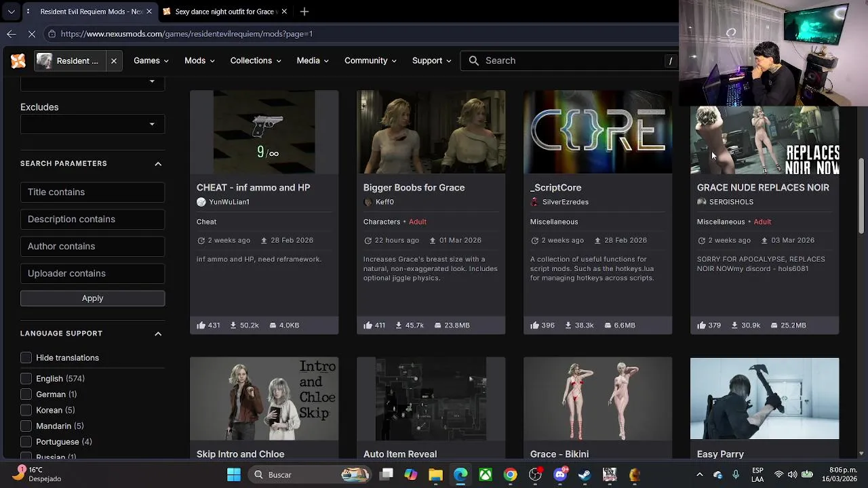Click the endorsements icon on CHEAT mod card

[x=201, y=325]
